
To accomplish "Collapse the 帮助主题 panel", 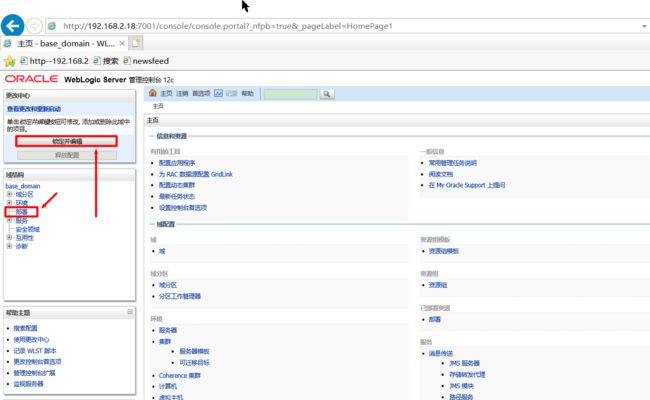I will point(130,312).
